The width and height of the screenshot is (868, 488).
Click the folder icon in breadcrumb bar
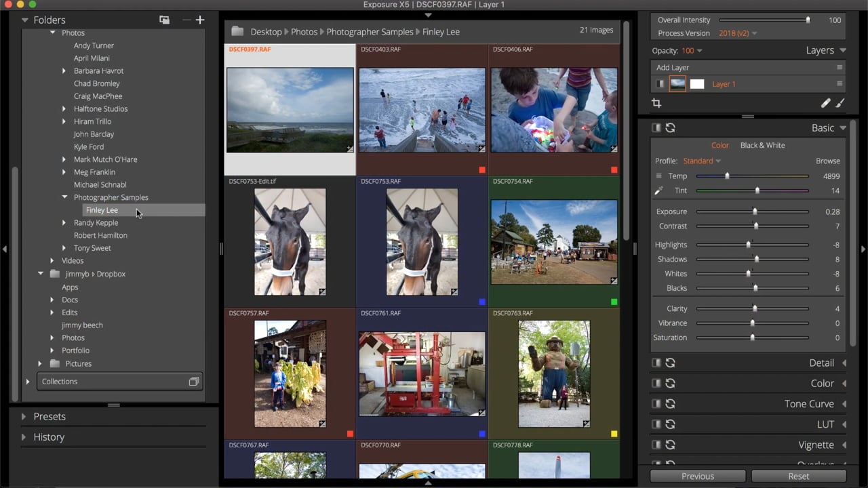tap(237, 31)
